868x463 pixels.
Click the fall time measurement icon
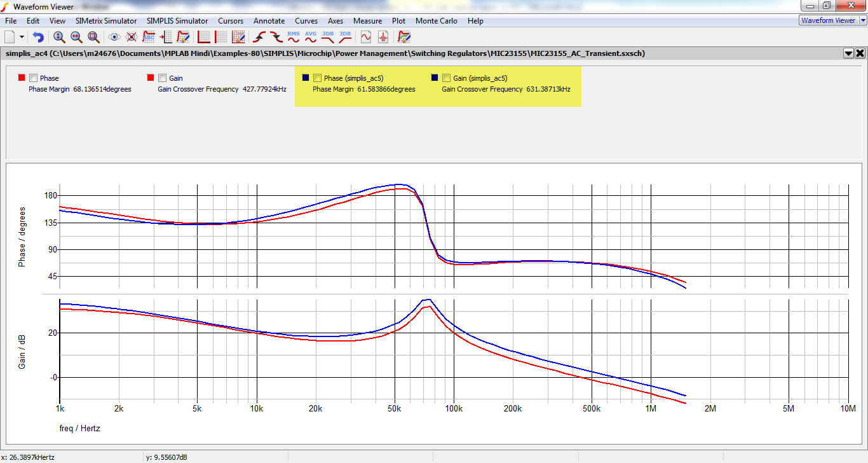276,37
